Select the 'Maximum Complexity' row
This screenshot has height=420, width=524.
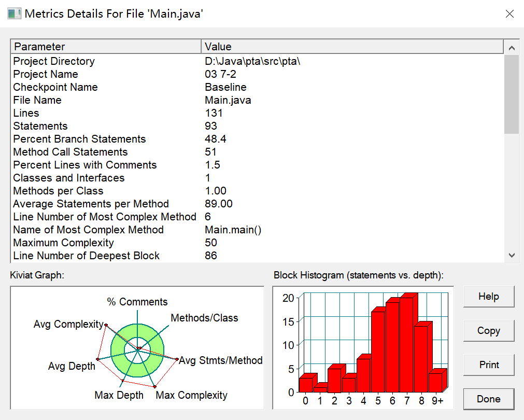point(257,243)
